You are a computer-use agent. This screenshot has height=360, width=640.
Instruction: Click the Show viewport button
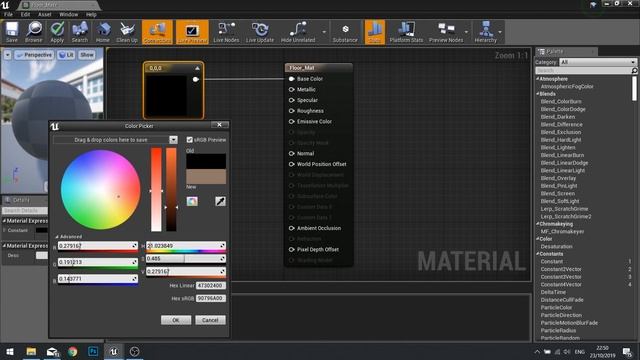click(87, 55)
